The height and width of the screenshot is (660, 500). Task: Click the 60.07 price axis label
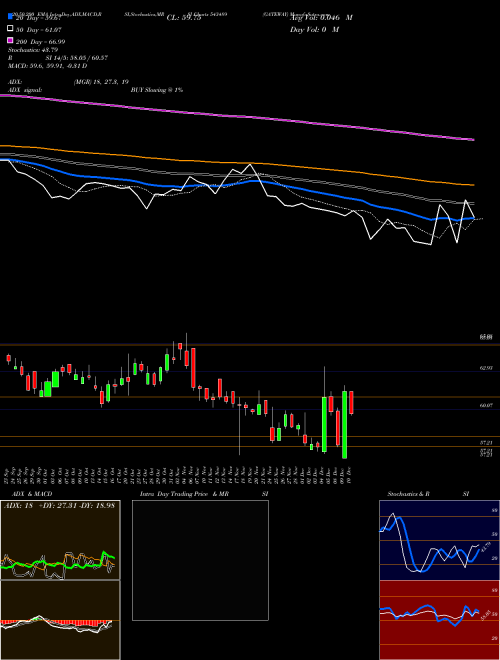point(486,405)
